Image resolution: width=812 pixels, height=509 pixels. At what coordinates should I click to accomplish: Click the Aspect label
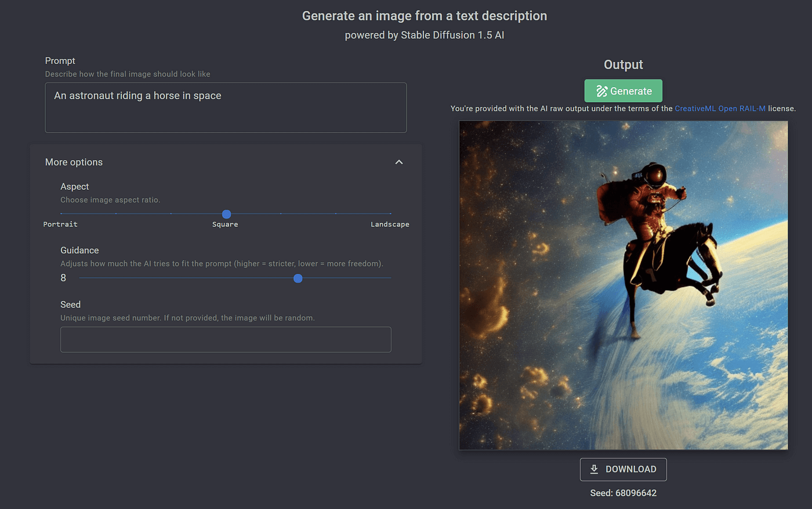coord(75,186)
